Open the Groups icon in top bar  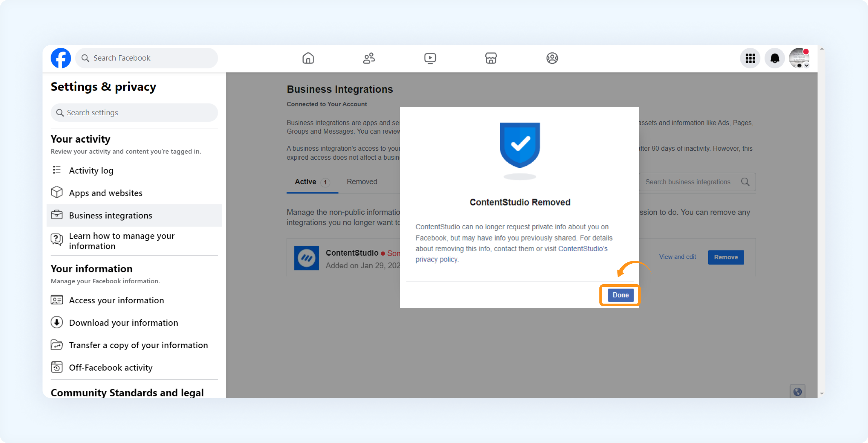(552, 58)
